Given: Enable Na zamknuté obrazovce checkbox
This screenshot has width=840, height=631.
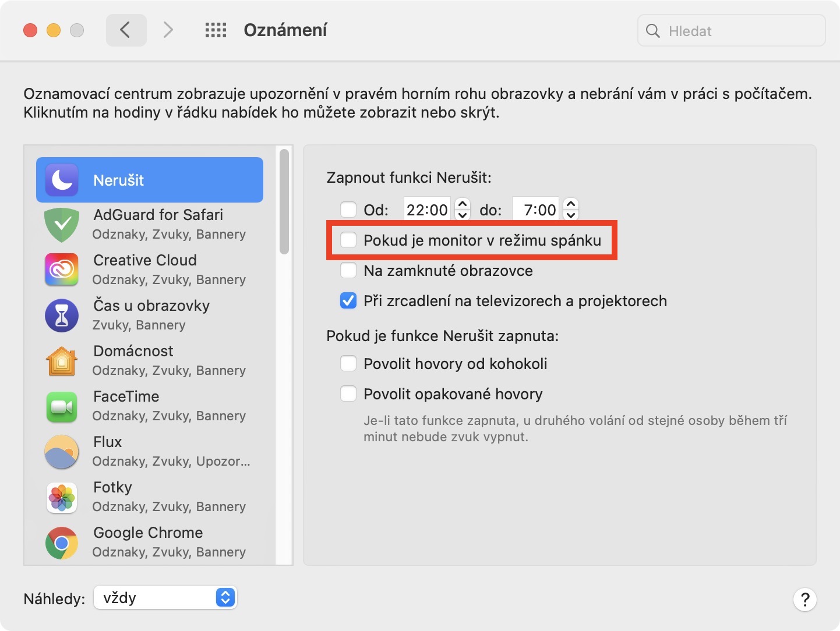Looking at the screenshot, I should tap(348, 270).
